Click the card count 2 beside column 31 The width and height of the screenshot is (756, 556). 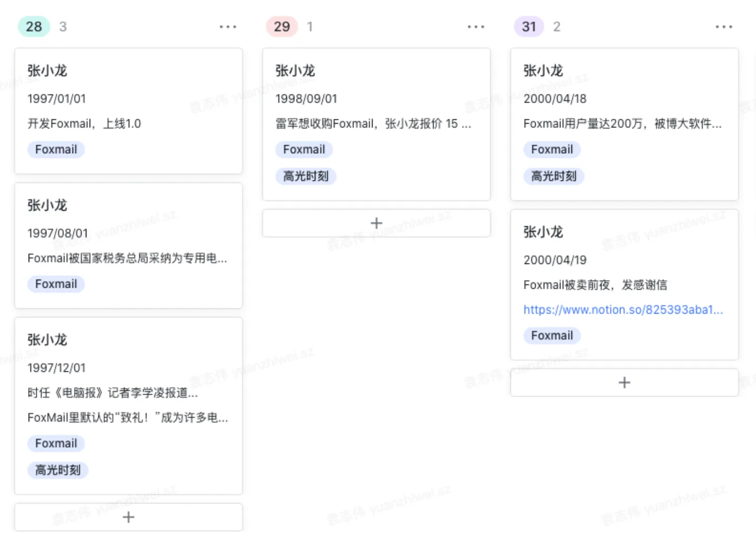[x=557, y=26]
